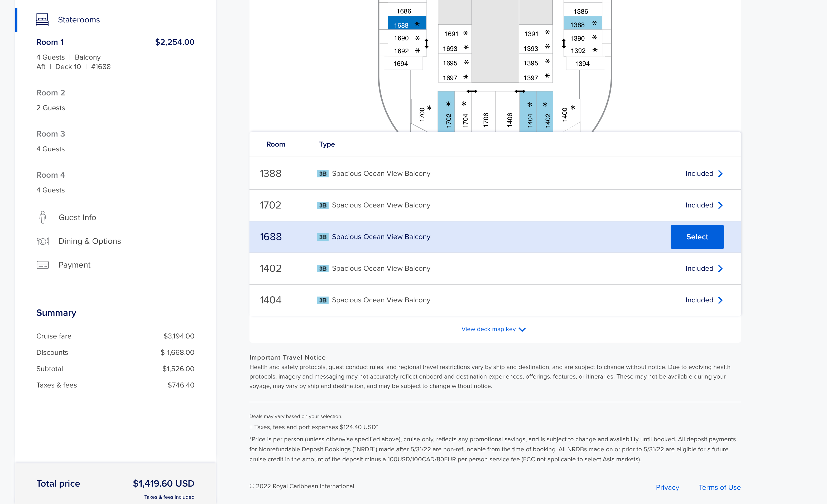Click the Payment credit card icon

pyautogui.click(x=43, y=265)
